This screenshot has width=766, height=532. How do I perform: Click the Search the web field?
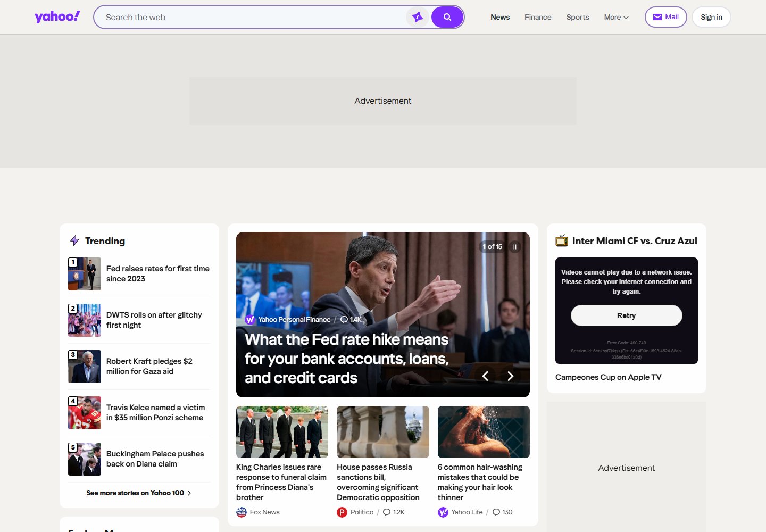(x=250, y=17)
